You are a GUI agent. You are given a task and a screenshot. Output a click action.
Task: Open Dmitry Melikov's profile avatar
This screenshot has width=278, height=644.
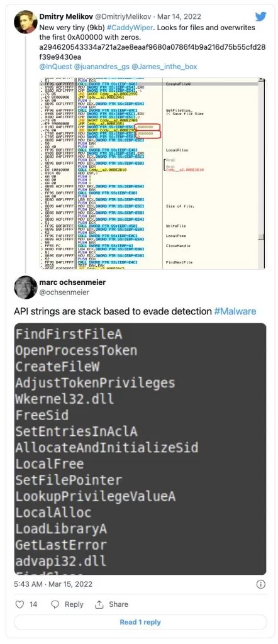click(x=25, y=22)
